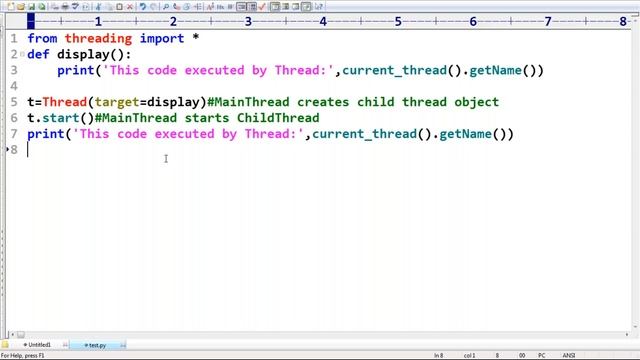Screen dimensions: 640x360
Task: Undo last edit
Action: 142,7
